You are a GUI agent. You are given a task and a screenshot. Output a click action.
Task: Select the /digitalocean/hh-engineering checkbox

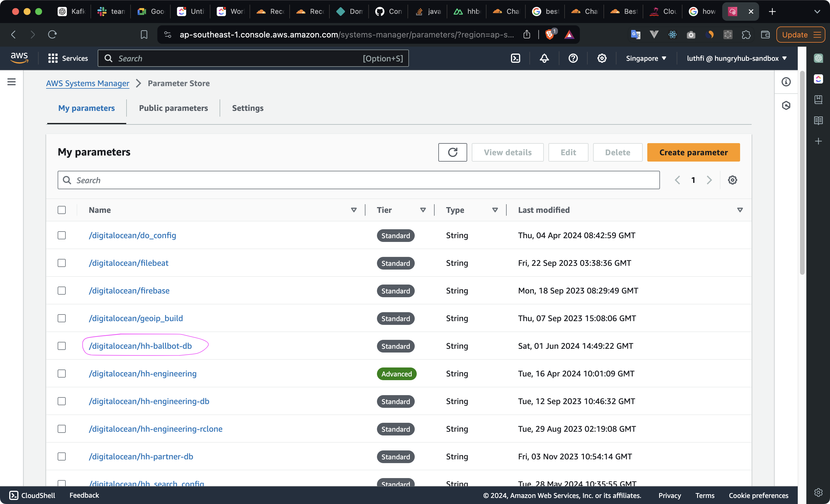pos(62,373)
